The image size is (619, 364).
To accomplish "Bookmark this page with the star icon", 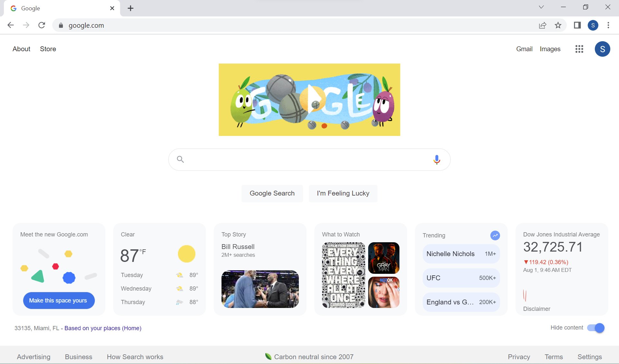I will 558,25.
